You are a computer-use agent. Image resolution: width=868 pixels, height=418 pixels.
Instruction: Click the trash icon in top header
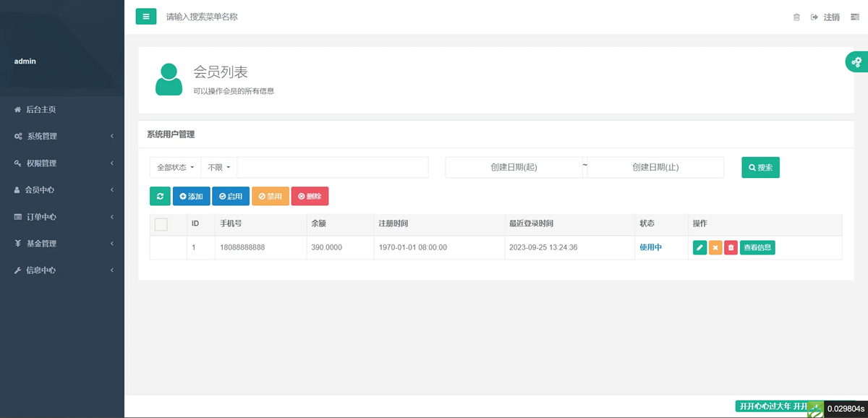coord(796,17)
